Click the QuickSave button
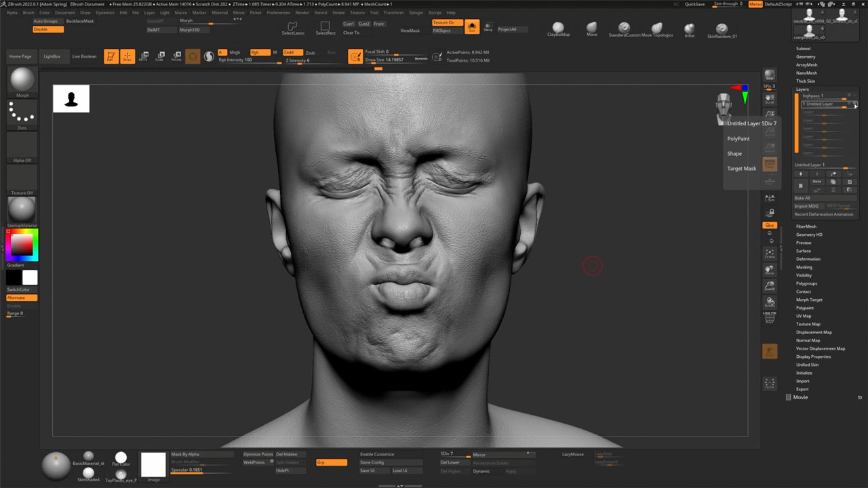Viewport: 868px width, 488px height. click(694, 4)
